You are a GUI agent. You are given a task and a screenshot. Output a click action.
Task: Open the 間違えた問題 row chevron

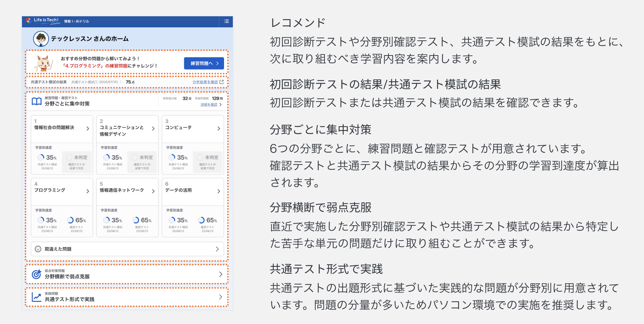tap(217, 249)
